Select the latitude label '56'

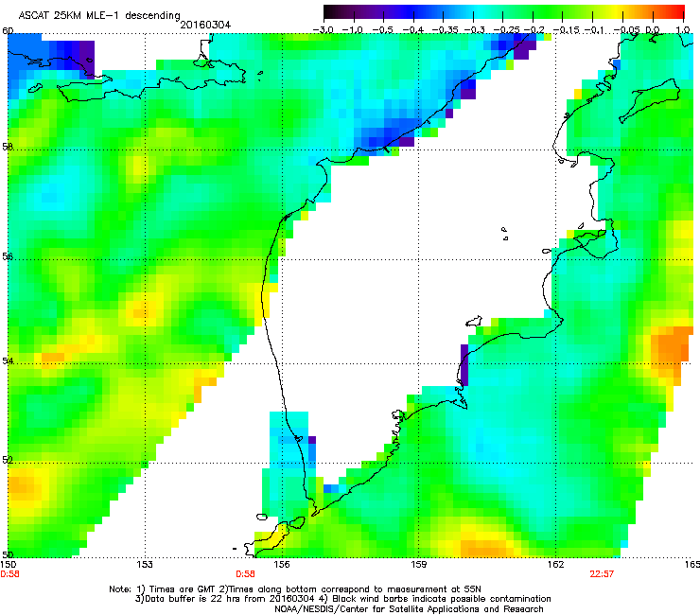point(8,256)
